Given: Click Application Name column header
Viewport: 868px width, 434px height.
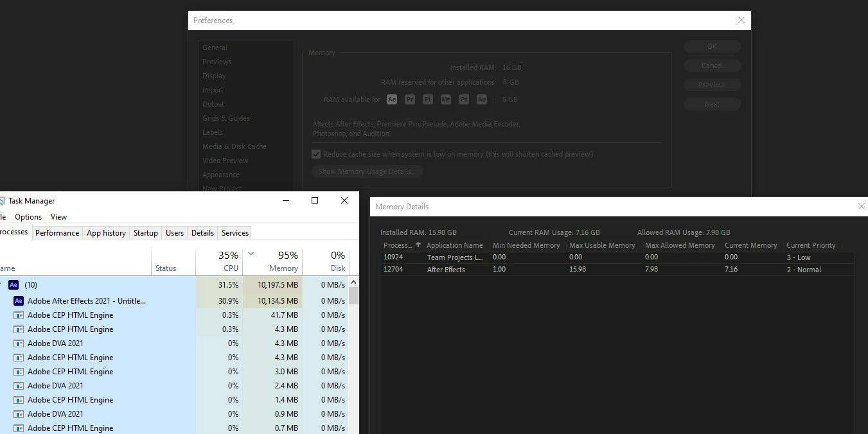Looking at the screenshot, I should coord(454,245).
